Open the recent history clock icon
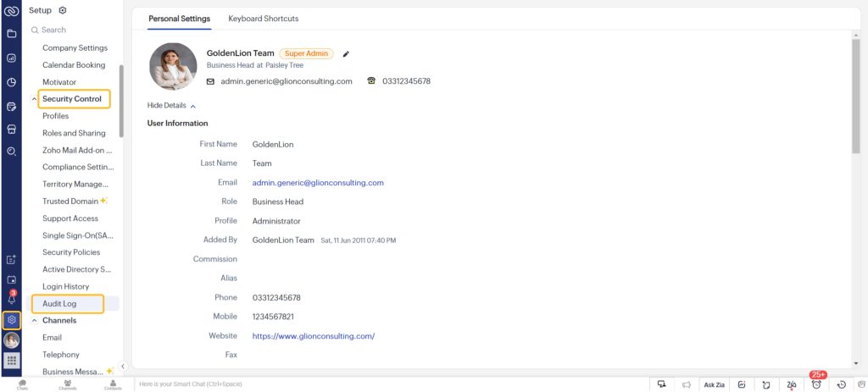Viewport: 868px width, 392px height. (842, 385)
